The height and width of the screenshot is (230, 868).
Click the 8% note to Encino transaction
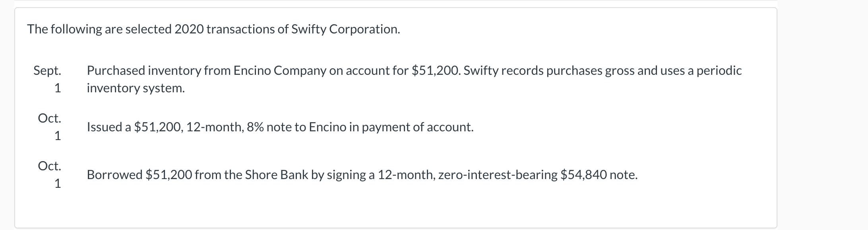tap(280, 127)
